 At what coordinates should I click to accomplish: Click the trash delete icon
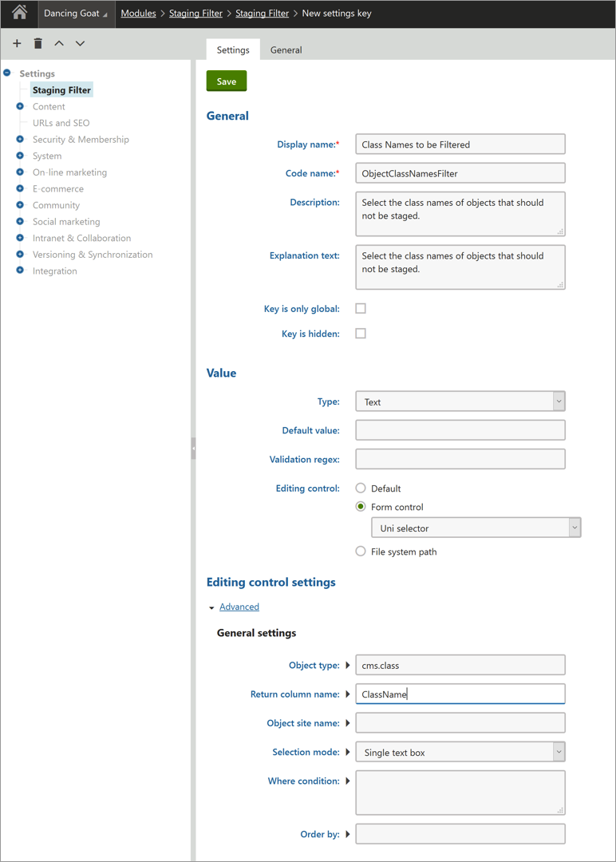click(x=38, y=43)
